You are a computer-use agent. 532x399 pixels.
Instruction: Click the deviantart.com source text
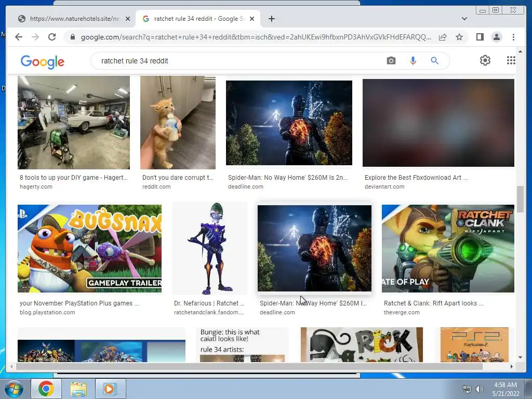(384, 187)
